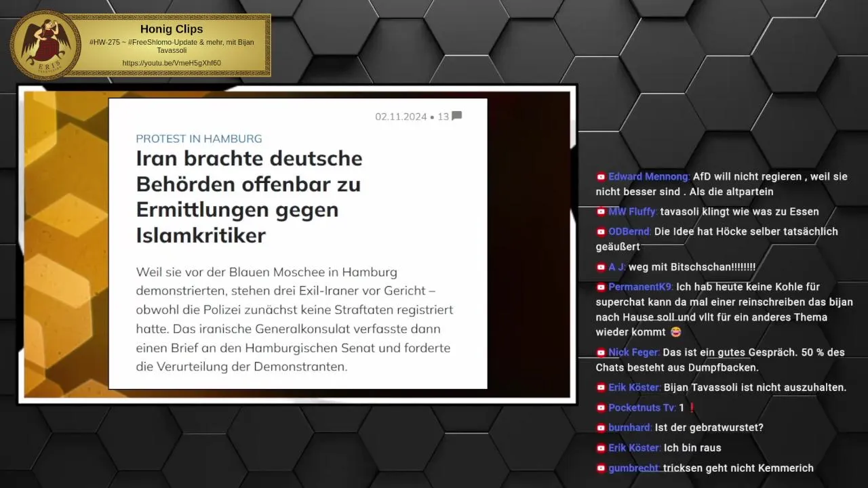Image resolution: width=868 pixels, height=488 pixels.
Task: Click username Nick Feger
Action: [634, 353]
